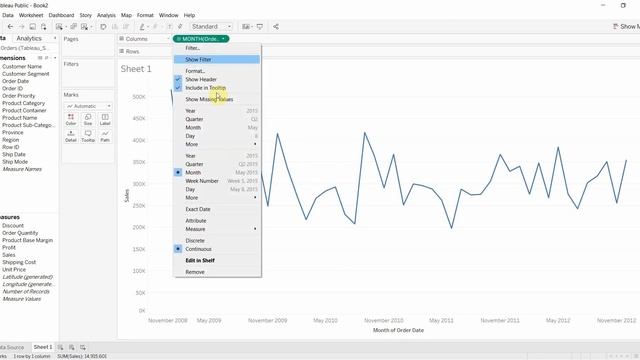Click the Fix Axes pin icon
Image resolution: width=640 pixels, height=360 pixels.
[x=180, y=27]
